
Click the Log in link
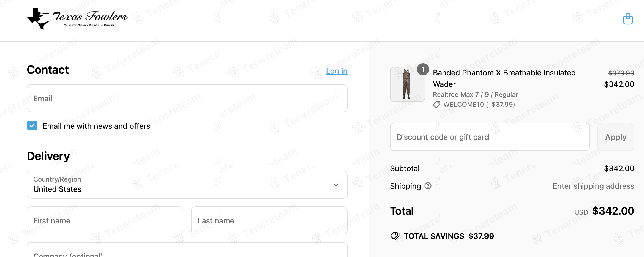click(337, 71)
